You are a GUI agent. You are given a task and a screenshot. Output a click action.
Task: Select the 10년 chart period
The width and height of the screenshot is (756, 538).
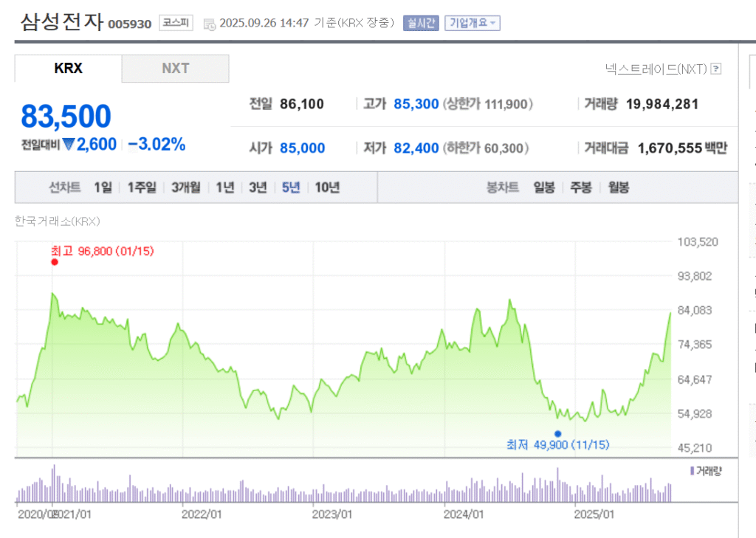click(327, 187)
